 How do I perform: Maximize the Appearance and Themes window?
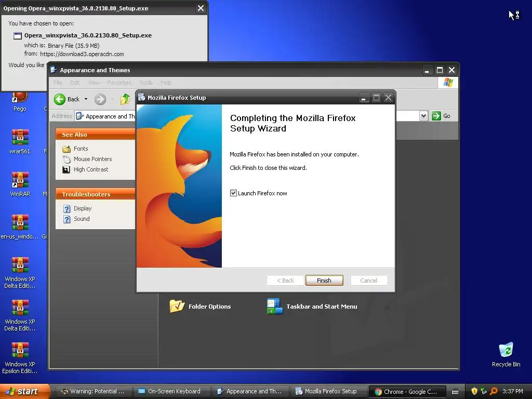440,70
